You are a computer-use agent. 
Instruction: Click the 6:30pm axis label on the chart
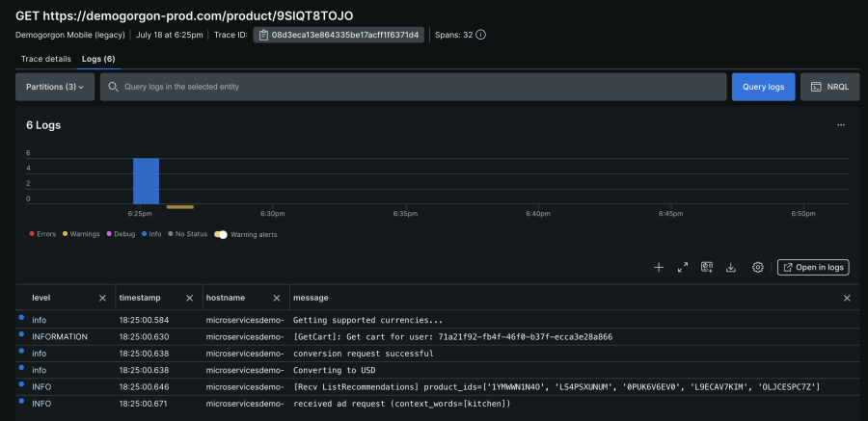[272, 214]
